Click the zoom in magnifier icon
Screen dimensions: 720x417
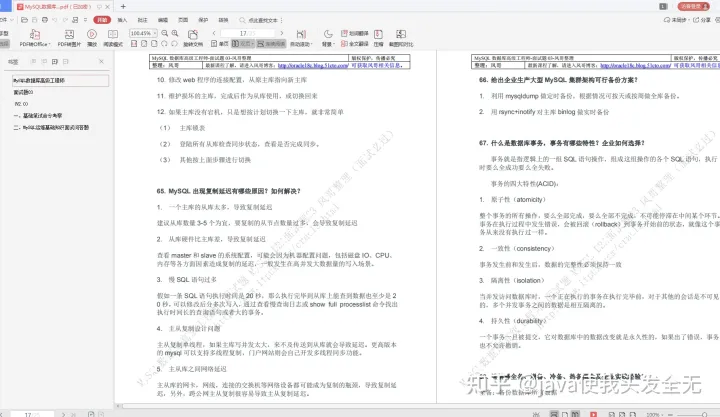(x=175, y=33)
